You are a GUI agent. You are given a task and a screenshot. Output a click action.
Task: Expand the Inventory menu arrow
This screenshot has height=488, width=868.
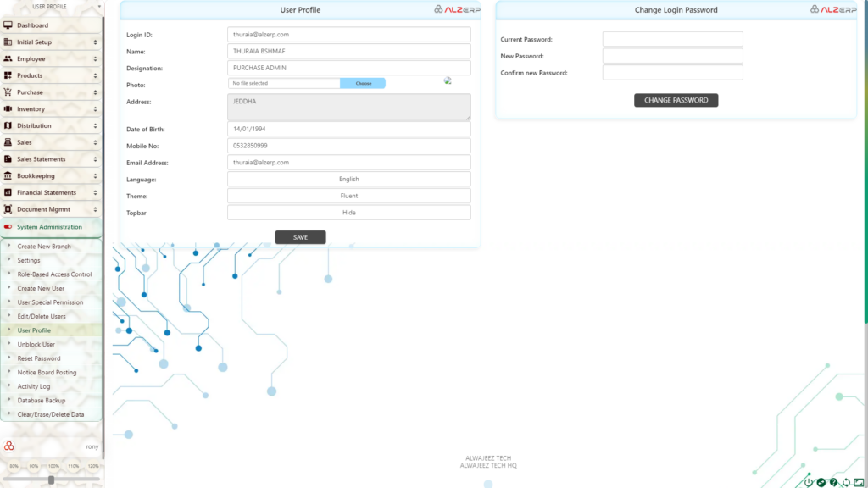[95, 109]
